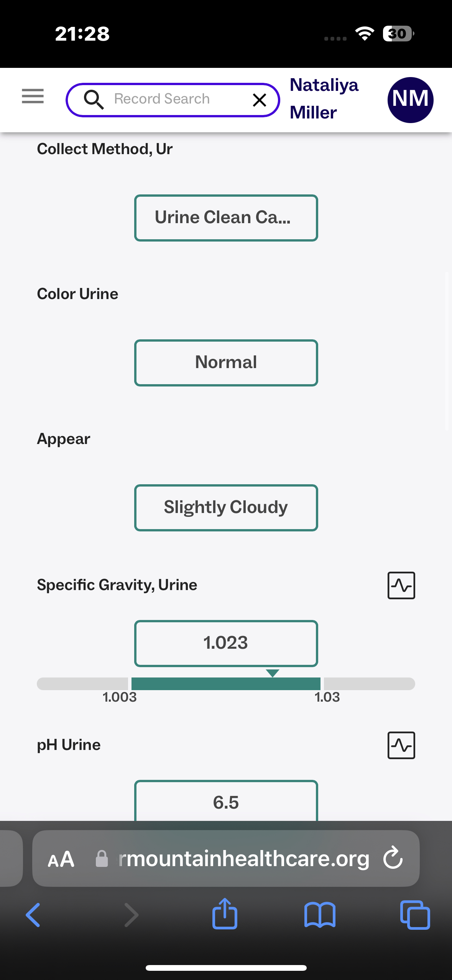Go back to the previous page
This screenshot has height=980, width=452.
(33, 915)
